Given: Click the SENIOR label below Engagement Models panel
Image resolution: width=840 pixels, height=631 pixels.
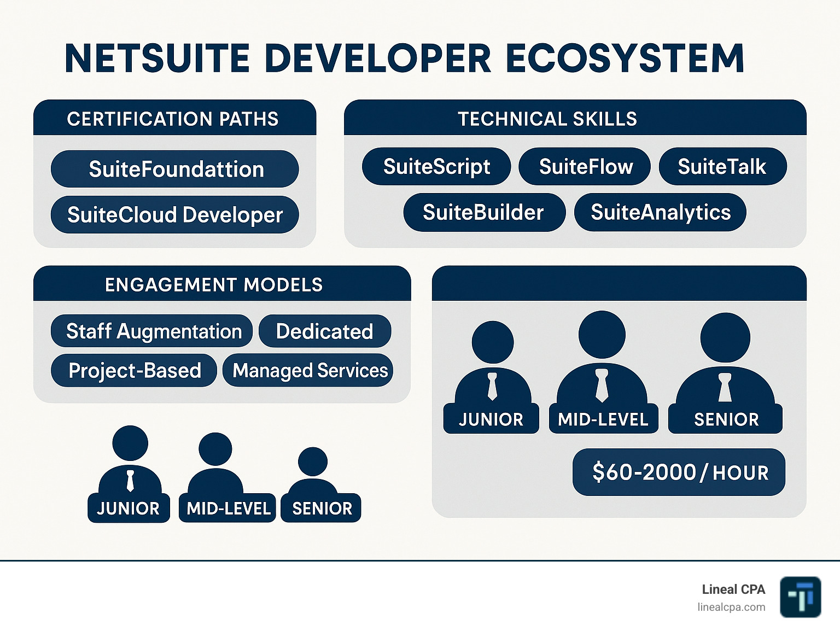Looking at the screenshot, I should tap(322, 509).
